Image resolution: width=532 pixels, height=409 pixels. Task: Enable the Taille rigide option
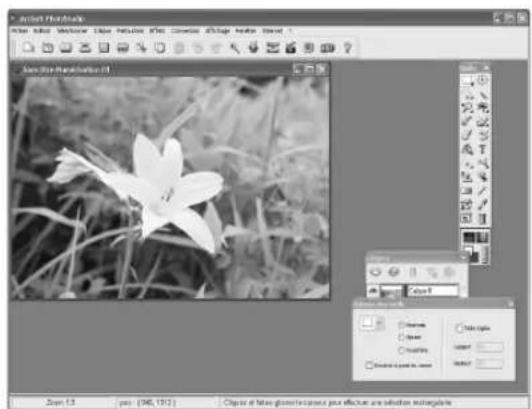tap(459, 328)
